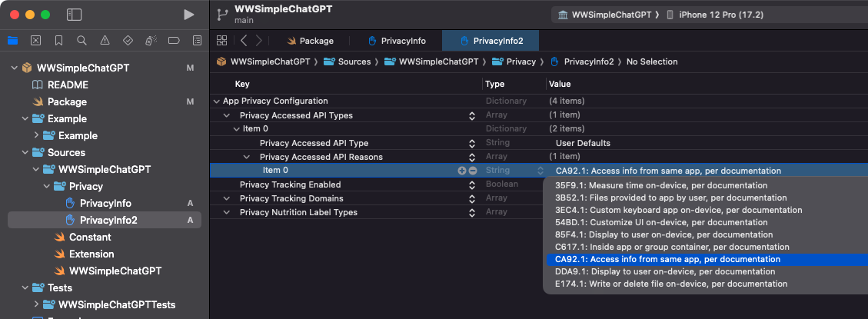
Task: Collapse Privacy Accessed API Reasons row
Action: (x=247, y=157)
